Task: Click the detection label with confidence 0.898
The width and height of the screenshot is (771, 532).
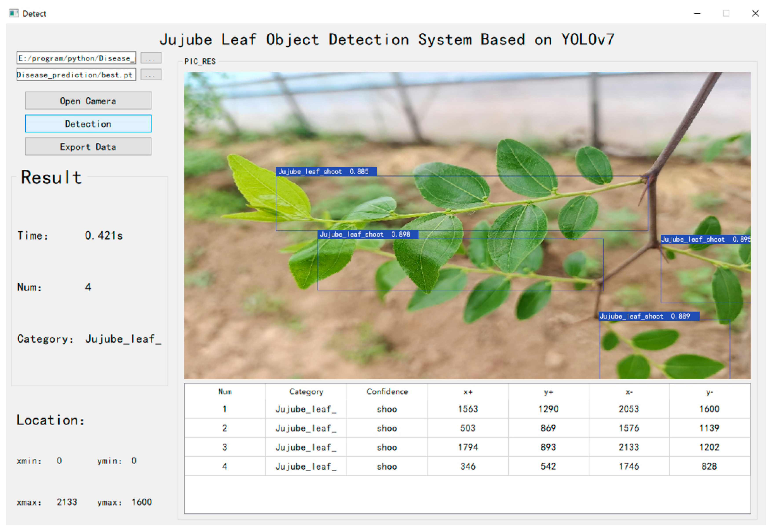Action: pyautogui.click(x=368, y=234)
